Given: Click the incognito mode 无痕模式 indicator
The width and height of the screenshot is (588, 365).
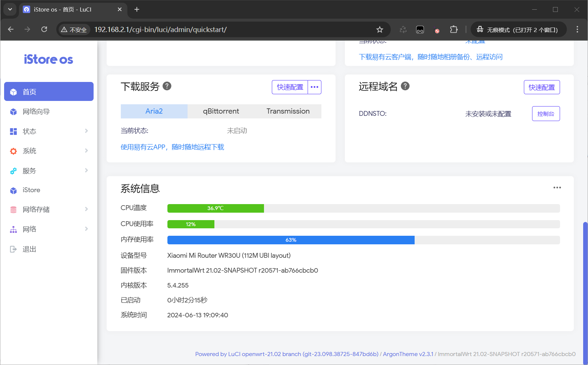Looking at the screenshot, I should point(519,29).
